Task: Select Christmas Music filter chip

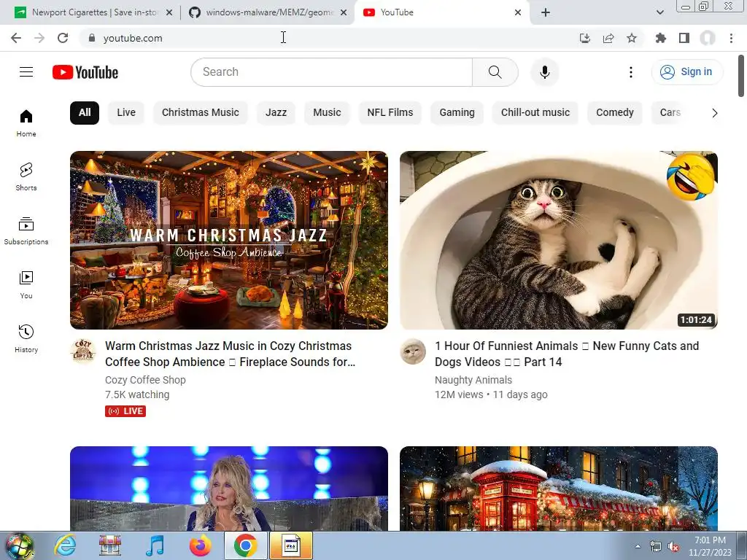Action: pos(200,113)
